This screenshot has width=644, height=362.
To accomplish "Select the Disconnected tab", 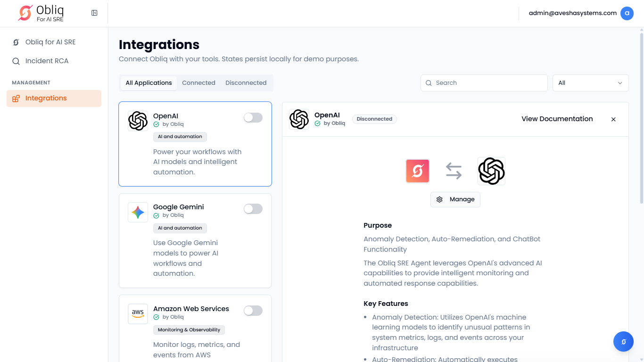I will click(246, 83).
